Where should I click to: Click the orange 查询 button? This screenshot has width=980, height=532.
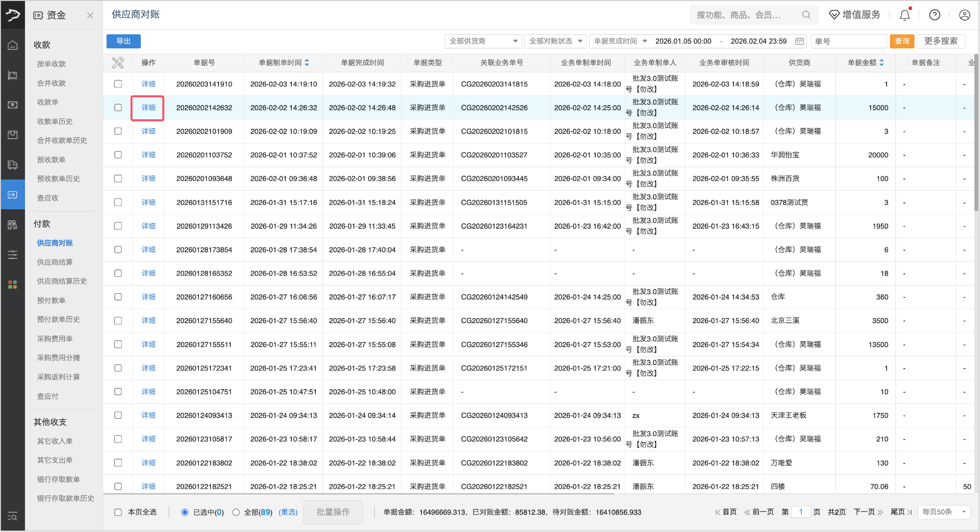coord(902,41)
